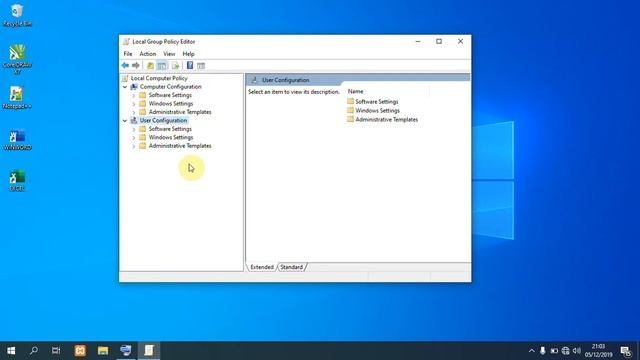Open the View menu
The height and width of the screenshot is (360, 640).
click(169, 54)
